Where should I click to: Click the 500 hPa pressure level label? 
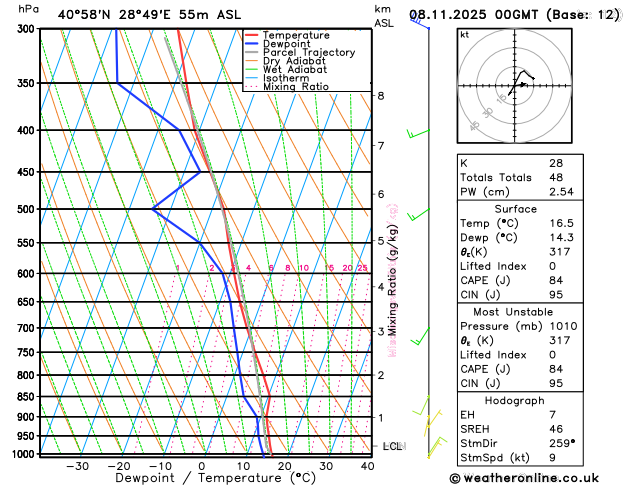[28, 209]
